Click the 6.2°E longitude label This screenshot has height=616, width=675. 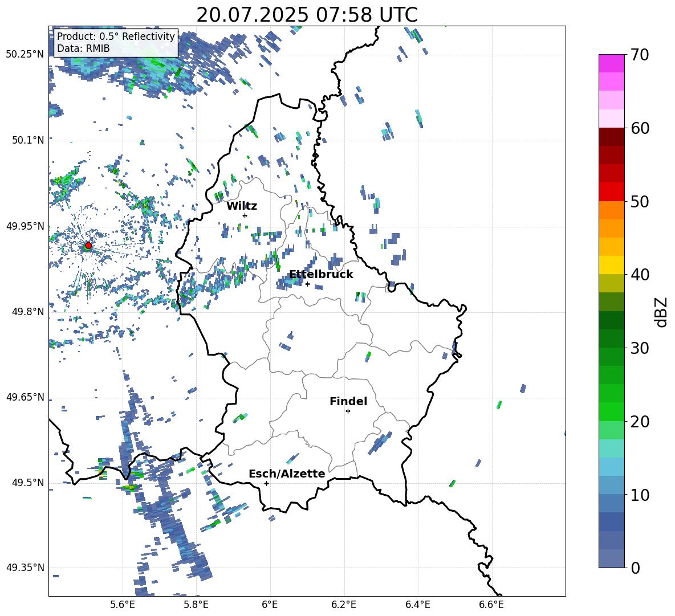coord(344,605)
